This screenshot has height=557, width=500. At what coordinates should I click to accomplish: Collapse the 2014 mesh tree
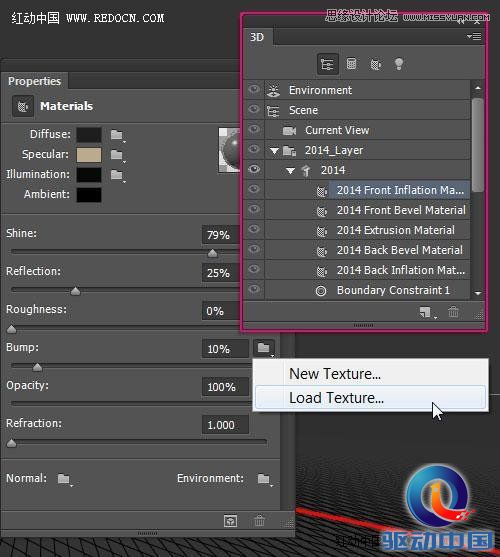coord(290,171)
